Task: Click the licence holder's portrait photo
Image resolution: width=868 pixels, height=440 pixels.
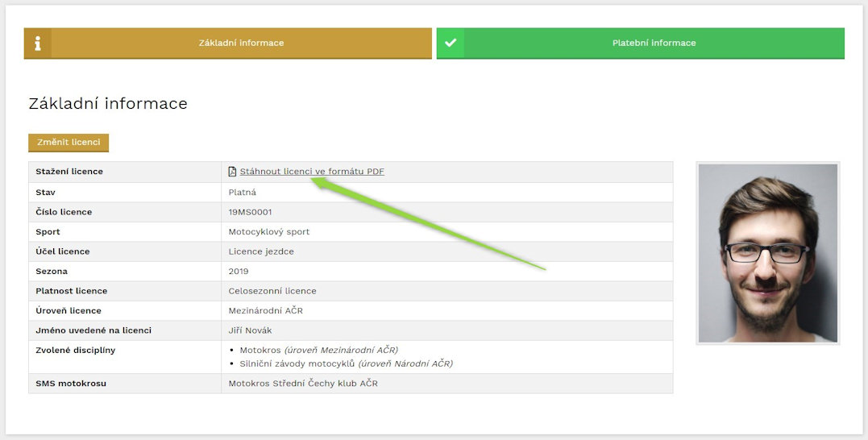Action: pyautogui.click(x=767, y=253)
